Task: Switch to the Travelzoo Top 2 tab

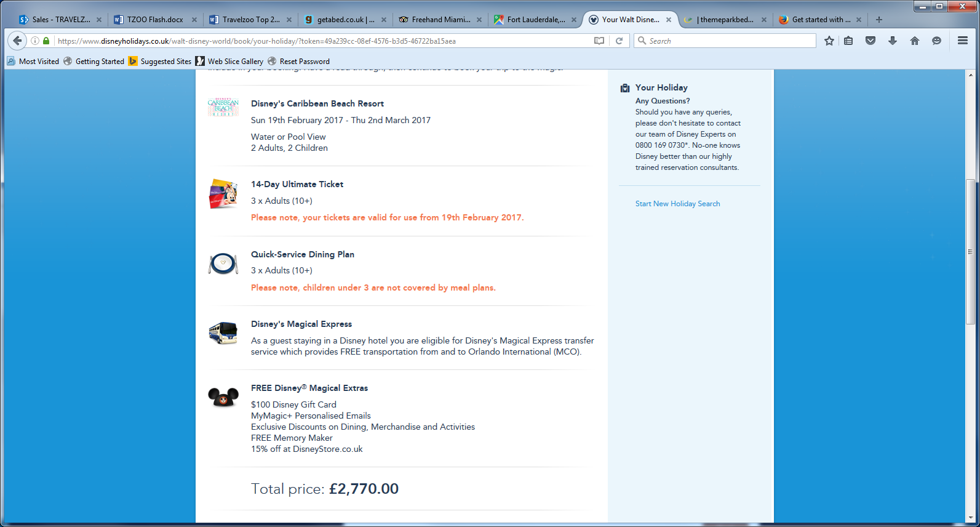Action: click(x=250, y=20)
